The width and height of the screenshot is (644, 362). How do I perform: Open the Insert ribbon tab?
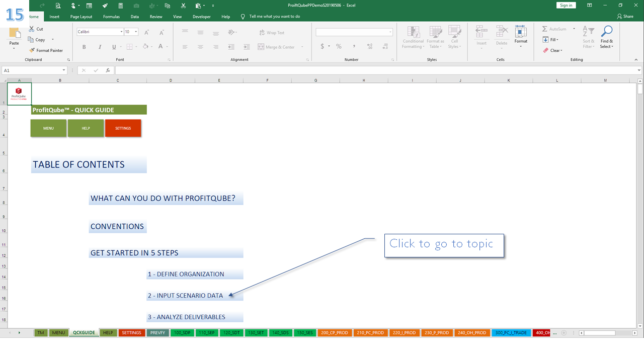[x=54, y=17]
